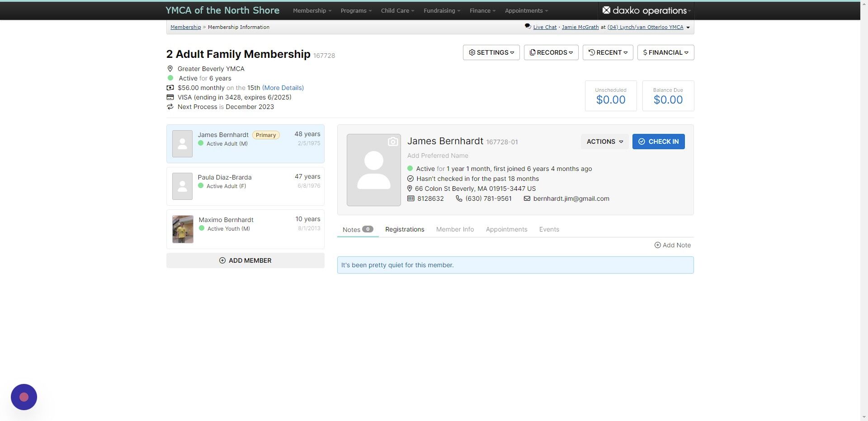Expand the ACTIONS dropdown for James Bernhardt

[604, 142]
